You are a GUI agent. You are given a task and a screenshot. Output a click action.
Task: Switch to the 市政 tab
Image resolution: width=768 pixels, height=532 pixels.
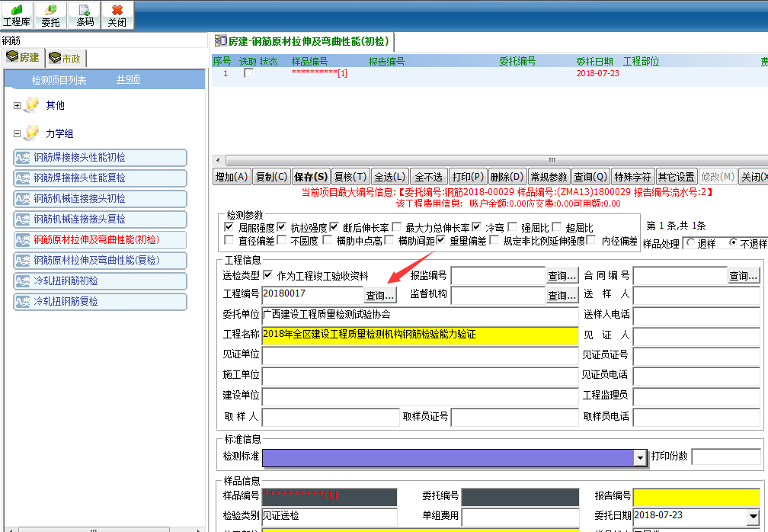(66, 58)
